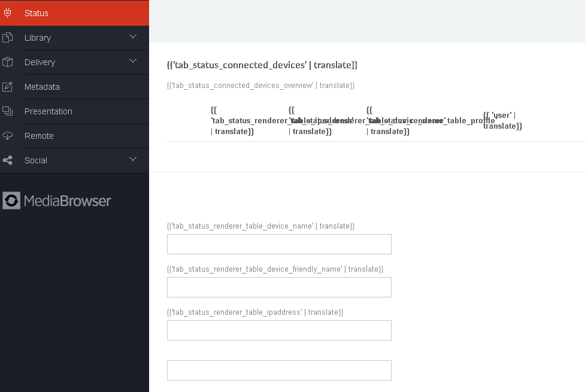This screenshot has height=392, width=585.
Task: Click the unlabeled bottom input field
Action: pyautogui.click(x=279, y=370)
